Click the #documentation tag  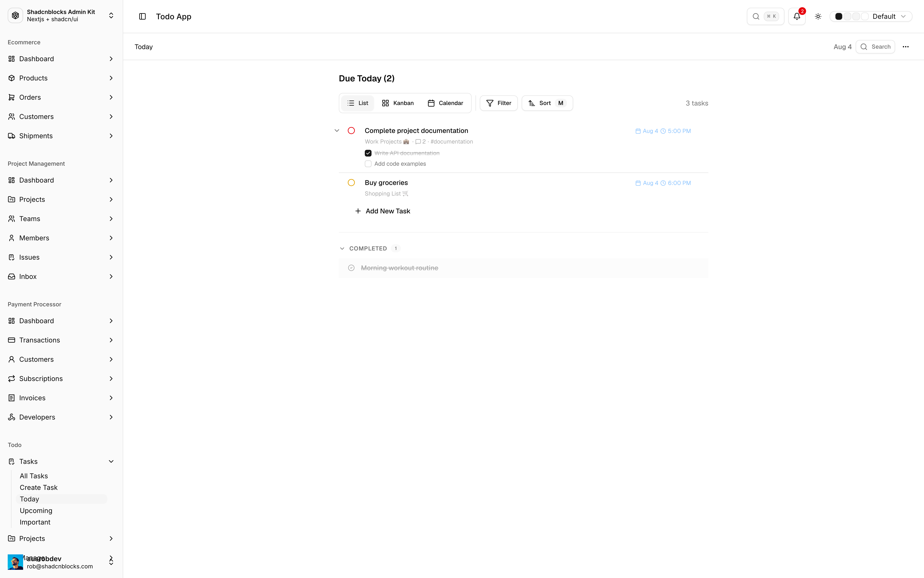(452, 142)
